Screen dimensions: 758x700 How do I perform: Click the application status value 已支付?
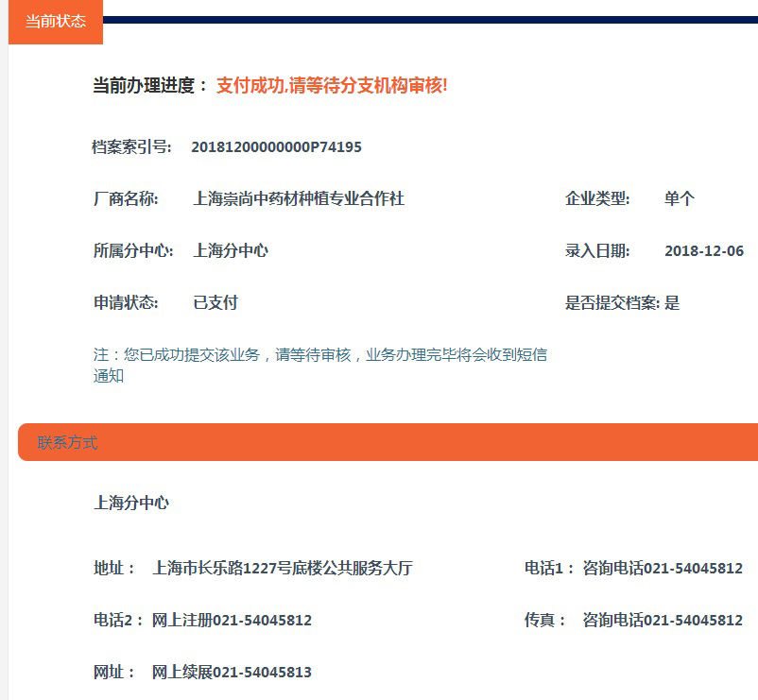215,303
